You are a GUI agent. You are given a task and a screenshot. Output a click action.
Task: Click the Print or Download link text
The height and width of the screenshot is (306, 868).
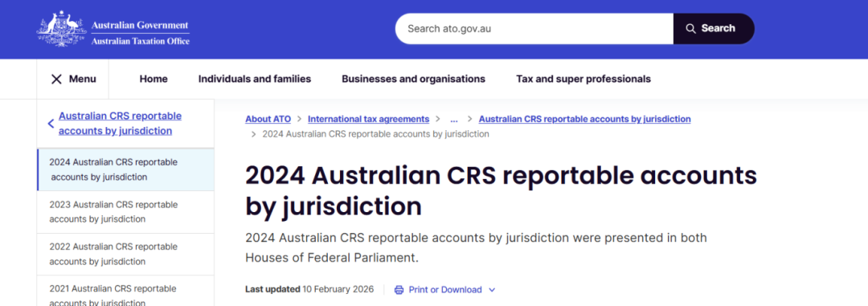(445, 289)
